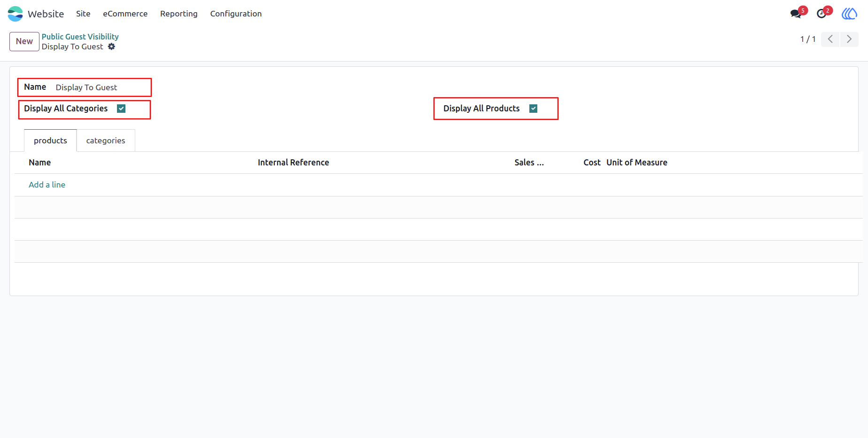Open the gear actions menu beside Display To Guest
This screenshot has height=438, width=868.
[x=111, y=47]
